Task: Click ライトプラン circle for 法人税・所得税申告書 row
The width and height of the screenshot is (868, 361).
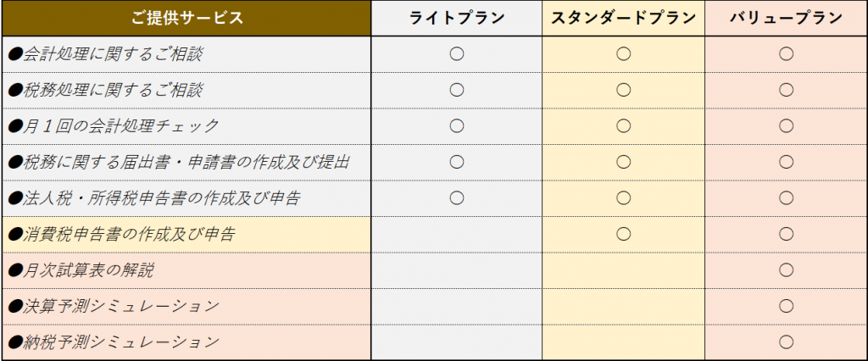Action: coord(457,197)
